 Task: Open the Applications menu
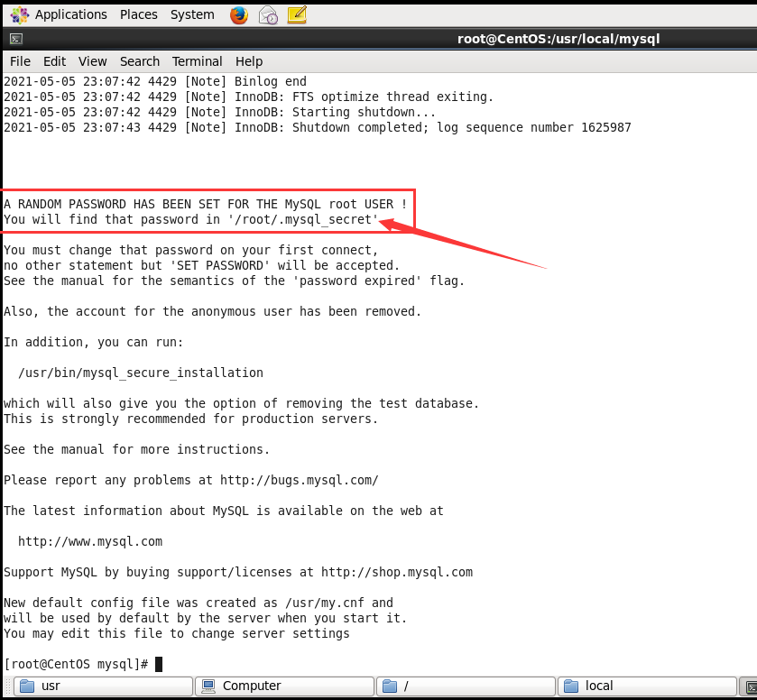point(71,15)
